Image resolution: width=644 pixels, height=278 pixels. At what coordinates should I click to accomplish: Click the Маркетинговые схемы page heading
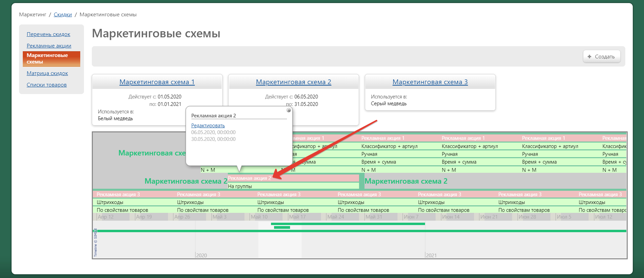pos(156,34)
